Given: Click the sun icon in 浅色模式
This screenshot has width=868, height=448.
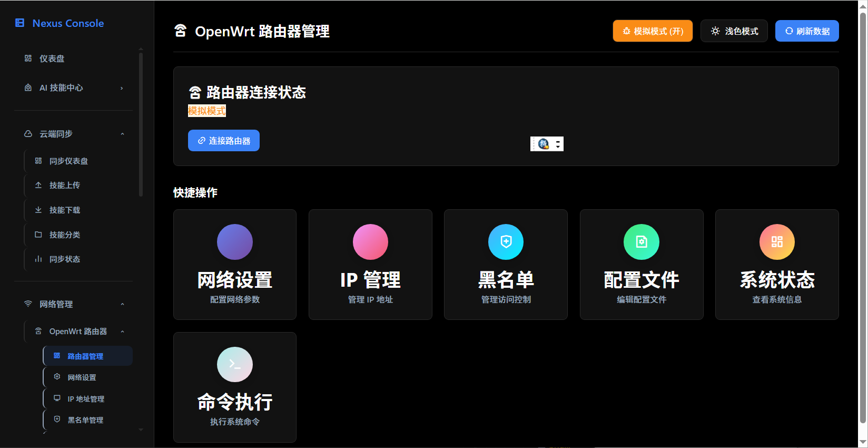Looking at the screenshot, I should [715, 31].
